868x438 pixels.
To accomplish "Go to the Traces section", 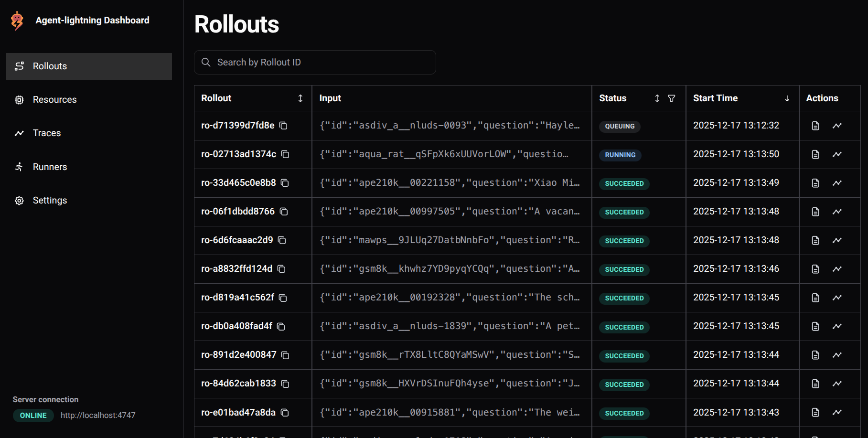I will tap(47, 133).
